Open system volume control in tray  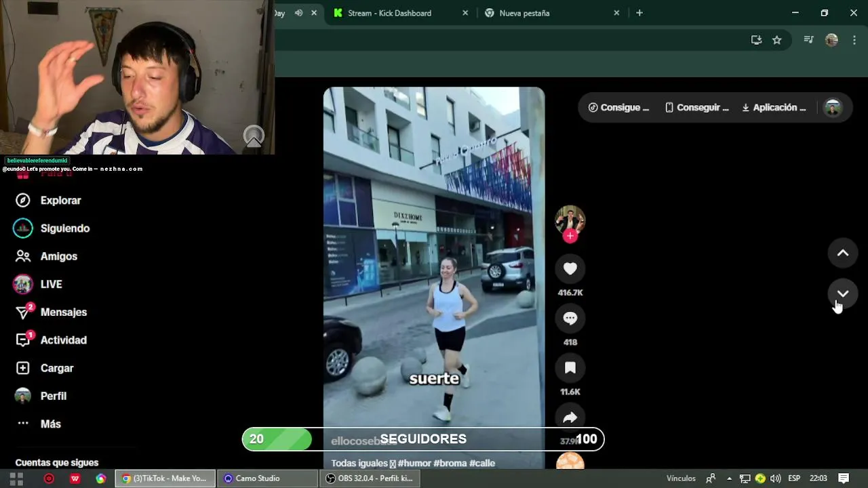[x=775, y=479]
